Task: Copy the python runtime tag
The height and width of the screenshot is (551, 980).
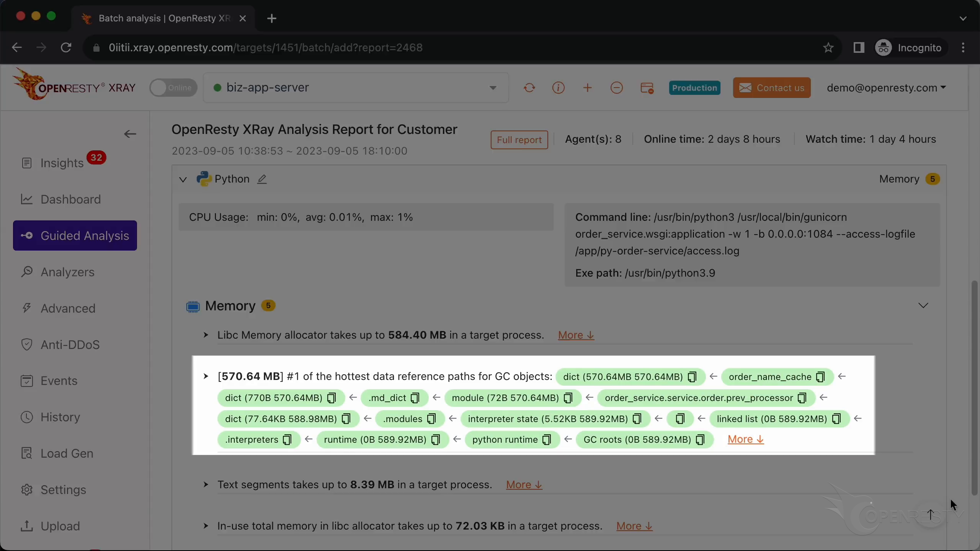Action: pyautogui.click(x=547, y=440)
